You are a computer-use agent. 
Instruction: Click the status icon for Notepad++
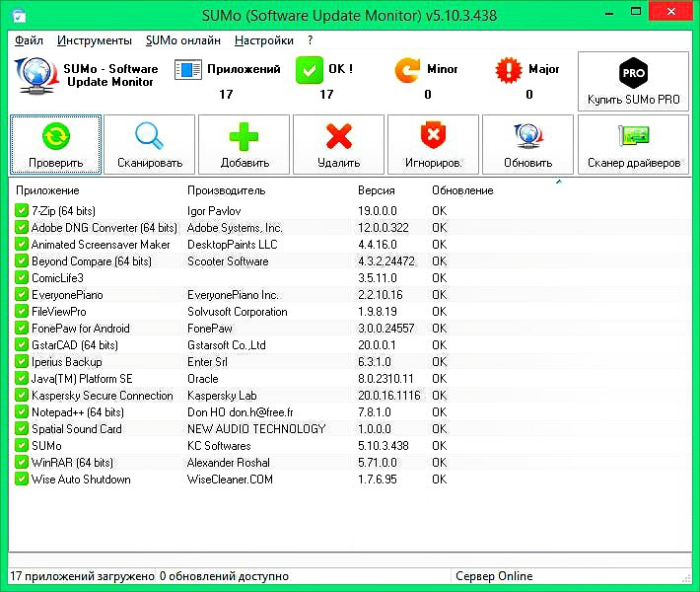tap(22, 412)
